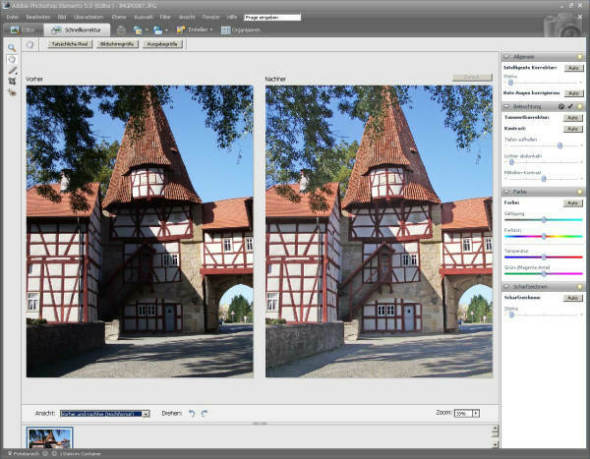590x459 pixels.
Task: Select the Magic Selection Brush tool
Action: tap(12, 70)
